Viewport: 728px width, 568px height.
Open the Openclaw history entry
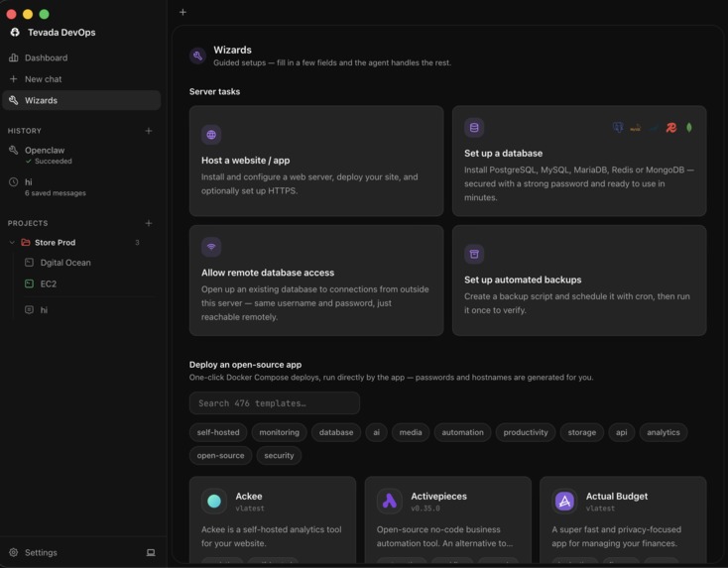click(x=81, y=155)
